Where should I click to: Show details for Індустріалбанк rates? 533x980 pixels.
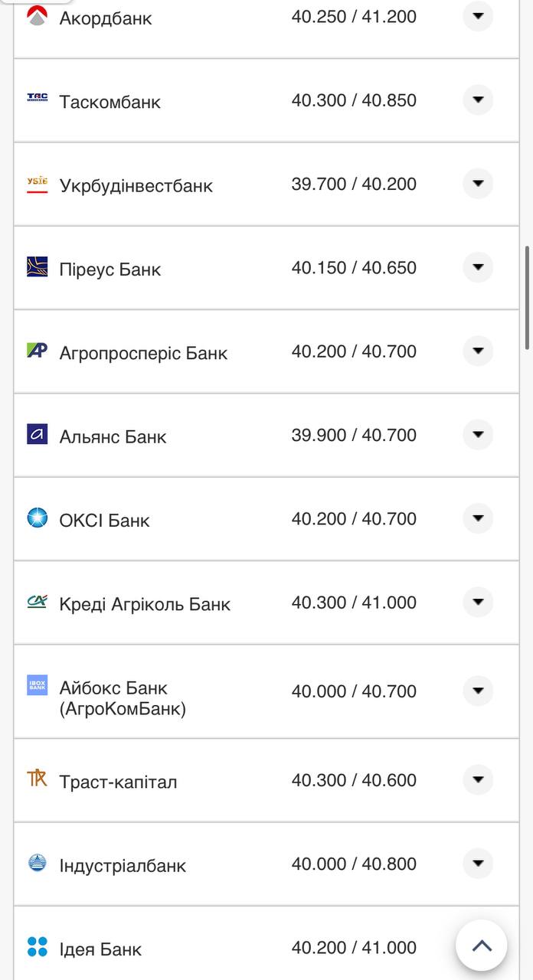pos(478,864)
